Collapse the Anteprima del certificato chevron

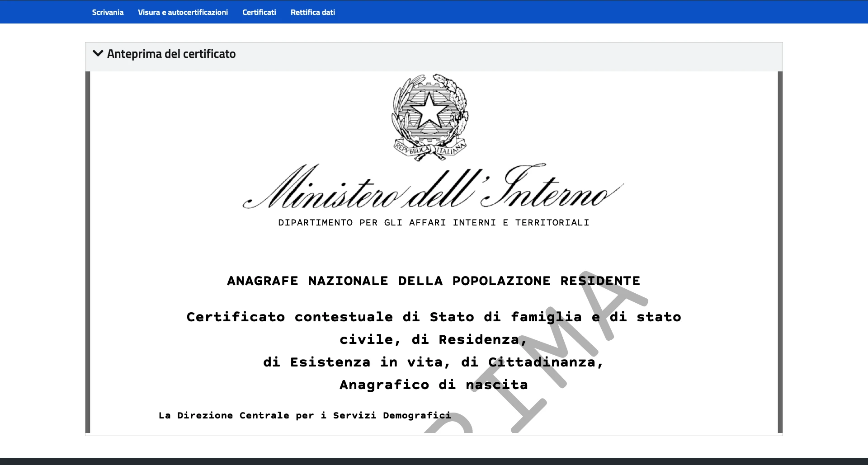[x=98, y=53]
